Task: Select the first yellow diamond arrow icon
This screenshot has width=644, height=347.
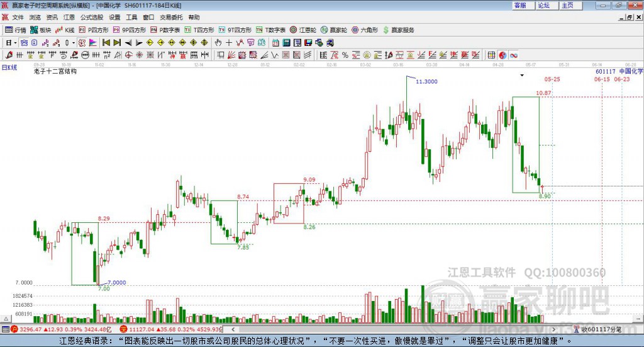Action: [x=150, y=43]
